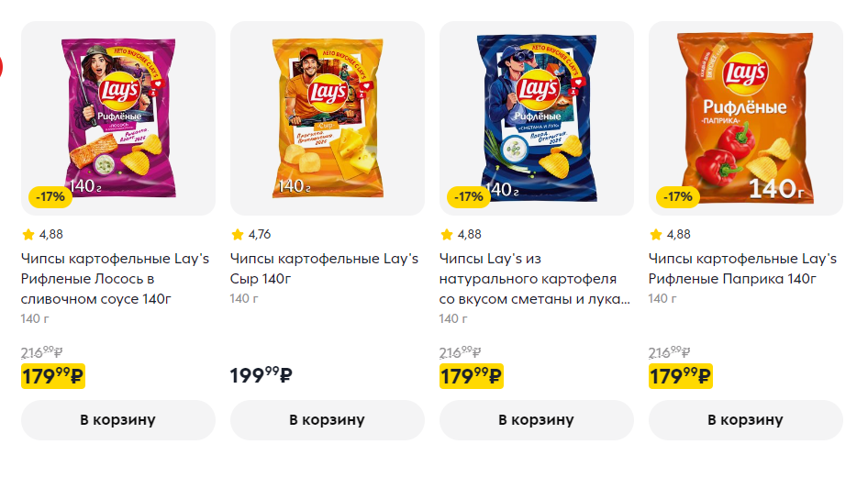This screenshot has width=868, height=500.
Task: Open the Lay's сметаны и лука title link
Action: (x=534, y=279)
